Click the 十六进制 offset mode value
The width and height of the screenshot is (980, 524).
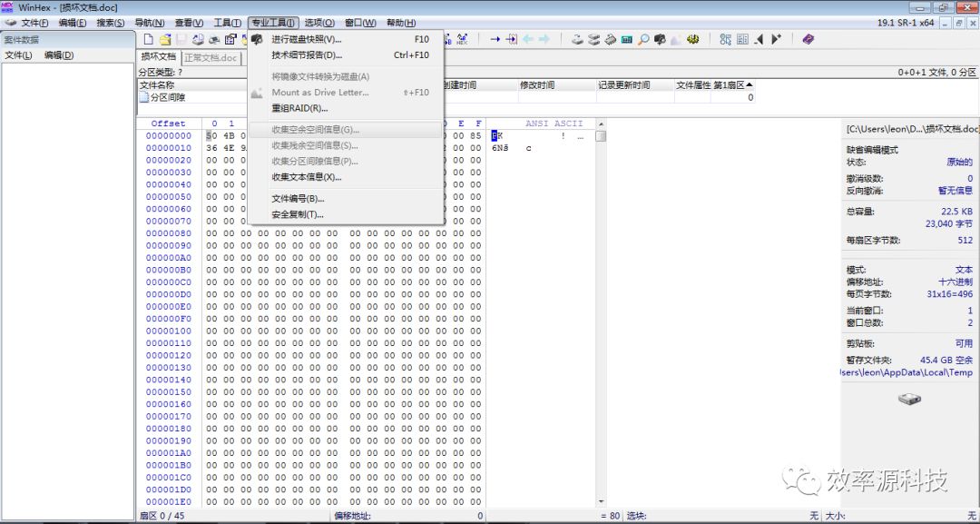[x=955, y=282]
